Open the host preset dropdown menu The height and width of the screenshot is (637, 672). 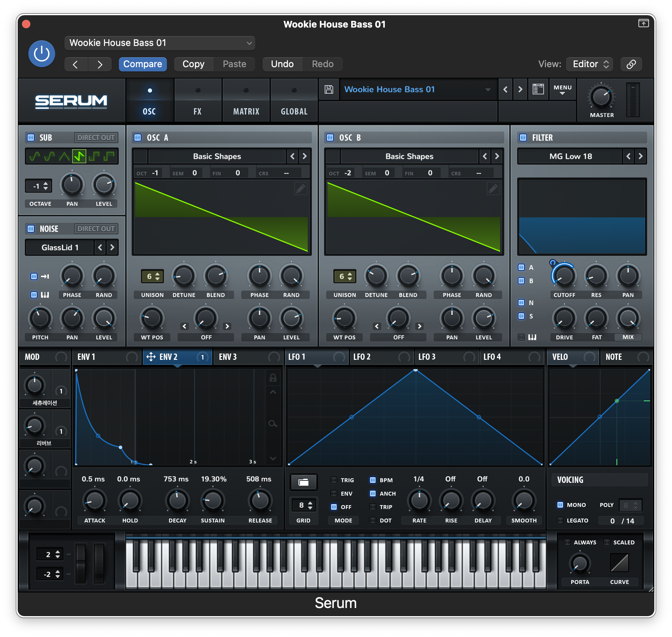(x=160, y=43)
